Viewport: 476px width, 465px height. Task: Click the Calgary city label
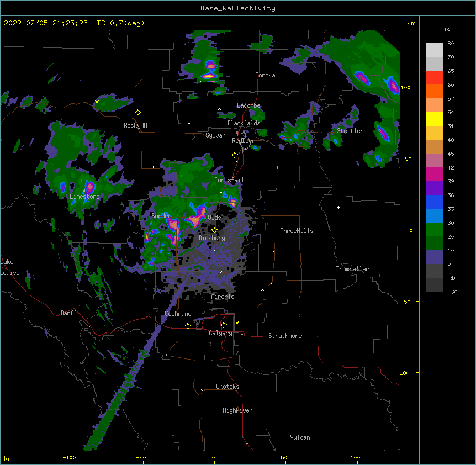click(220, 333)
